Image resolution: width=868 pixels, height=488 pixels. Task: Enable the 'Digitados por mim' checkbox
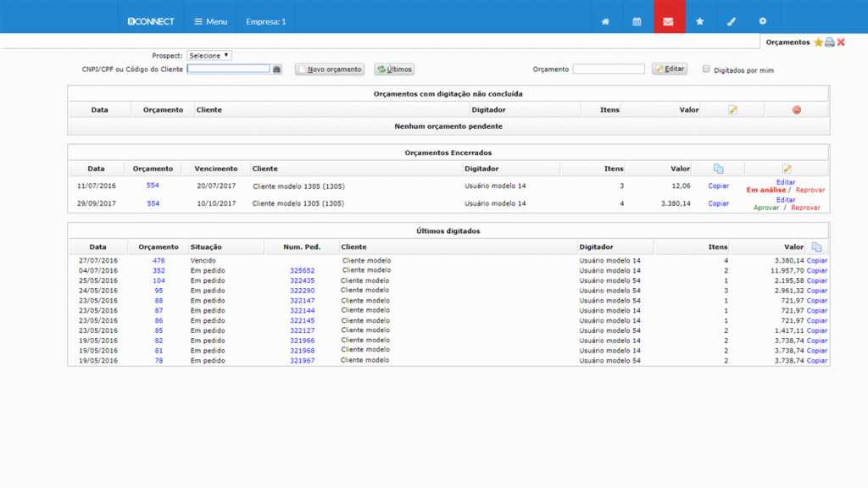tap(706, 69)
